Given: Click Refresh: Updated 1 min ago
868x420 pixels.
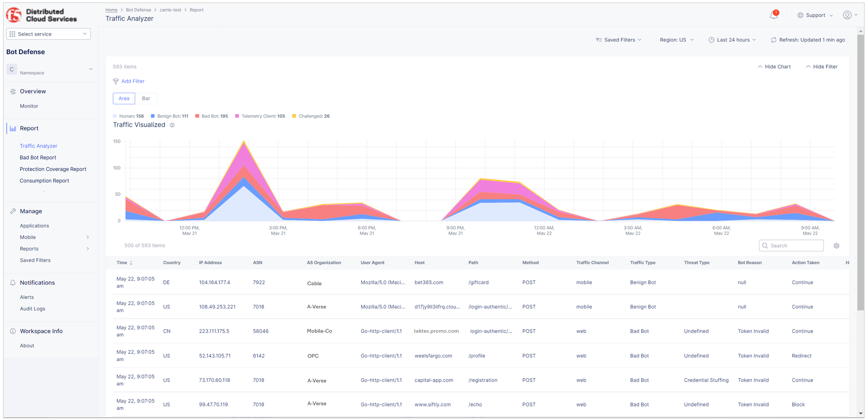Looking at the screenshot, I should (808, 40).
